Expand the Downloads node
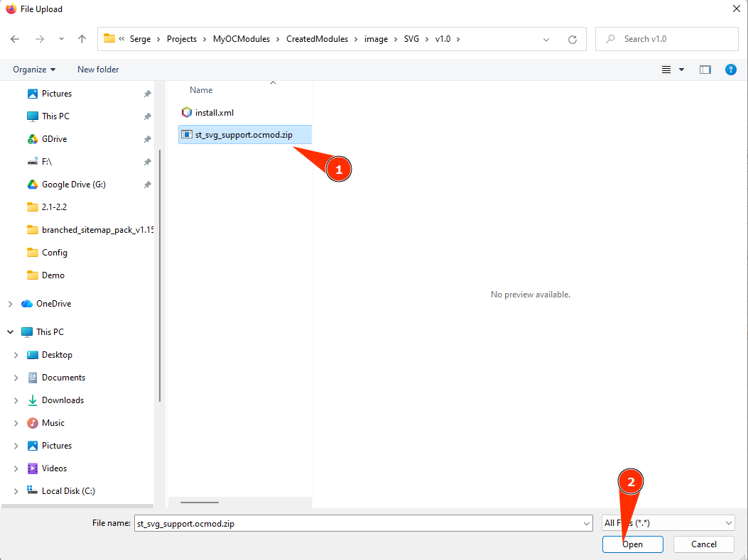748x560 pixels. [16, 400]
